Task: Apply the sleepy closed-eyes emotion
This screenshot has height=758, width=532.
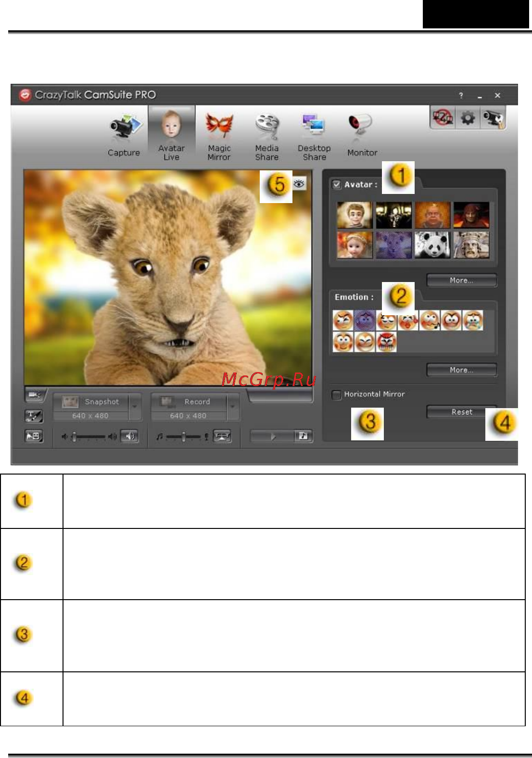Action: [386, 321]
